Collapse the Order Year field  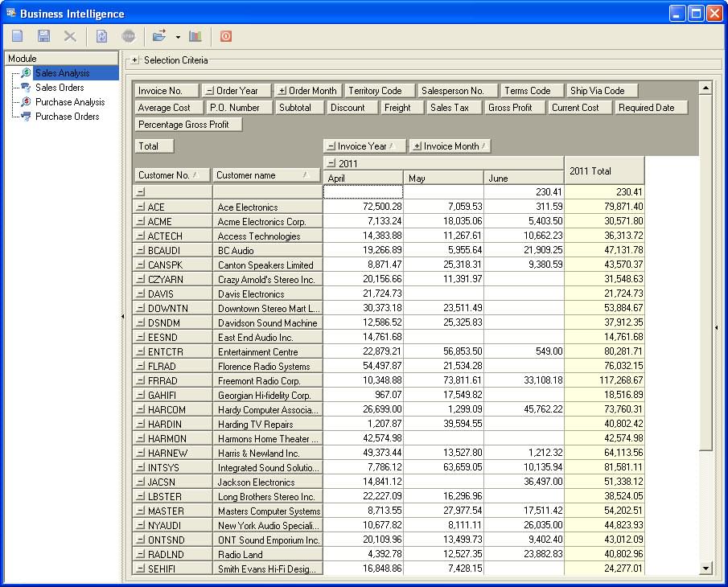point(210,91)
